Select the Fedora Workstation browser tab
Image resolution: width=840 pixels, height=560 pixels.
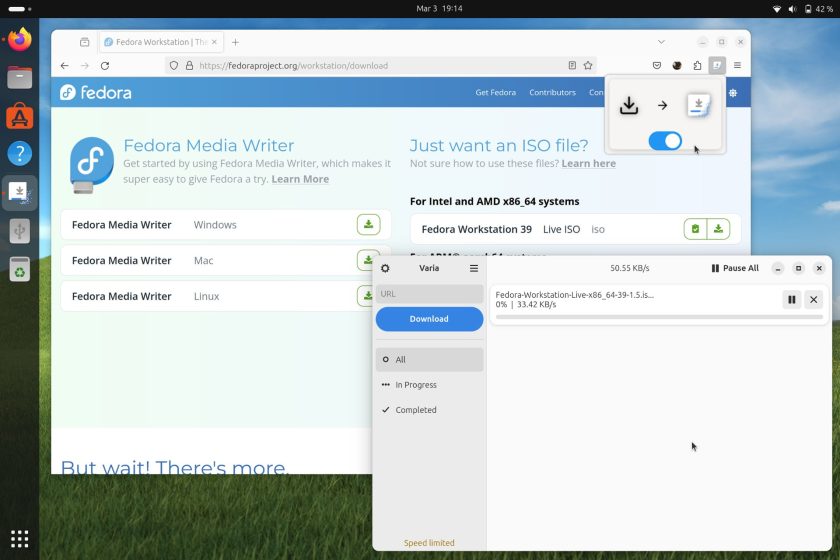(161, 42)
